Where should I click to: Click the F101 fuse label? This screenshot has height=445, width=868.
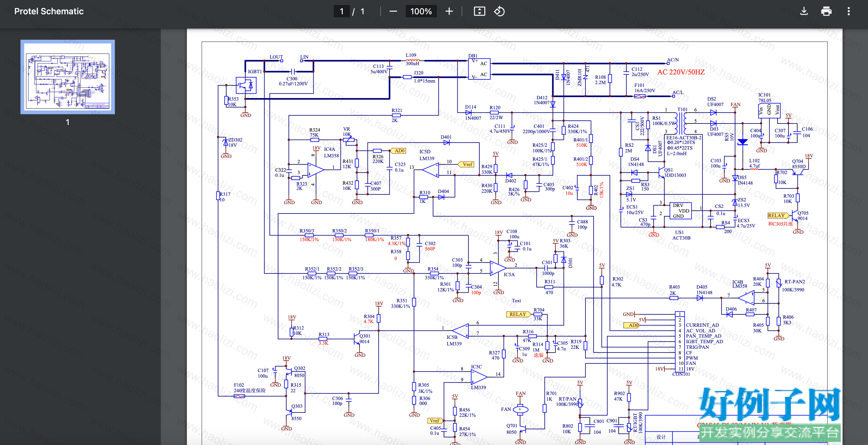click(639, 85)
